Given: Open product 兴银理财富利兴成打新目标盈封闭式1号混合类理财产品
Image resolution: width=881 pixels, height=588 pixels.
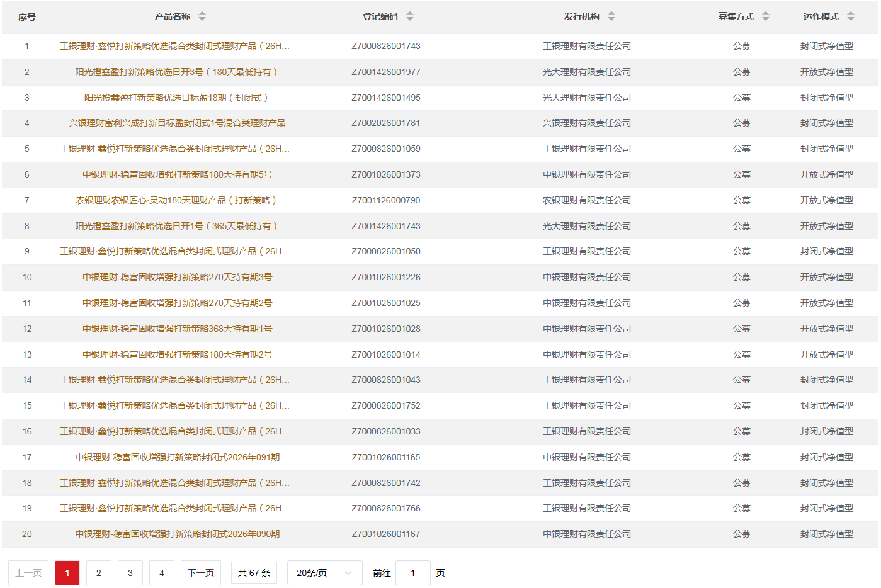Looking at the screenshot, I should click(177, 123).
